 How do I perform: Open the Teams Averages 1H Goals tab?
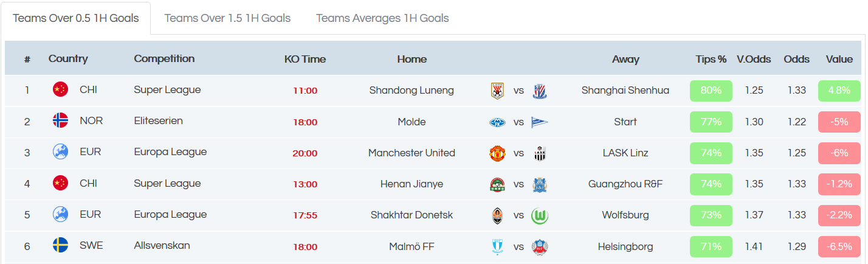(x=382, y=18)
